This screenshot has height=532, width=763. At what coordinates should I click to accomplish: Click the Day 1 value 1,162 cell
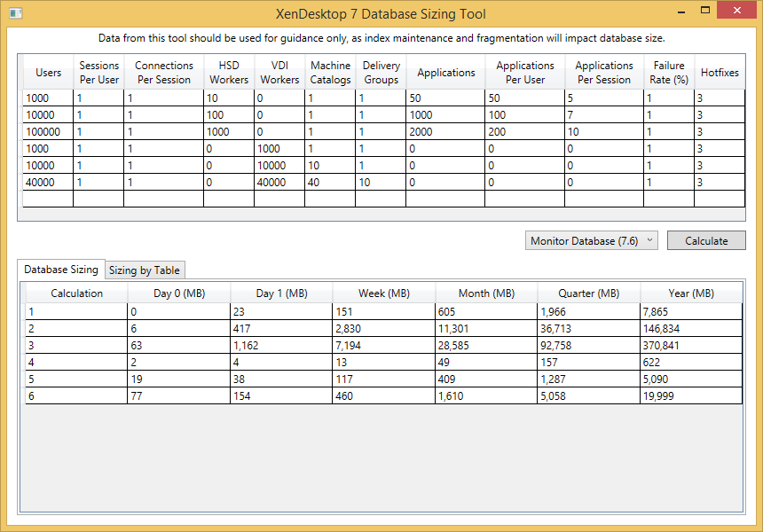coord(281,345)
